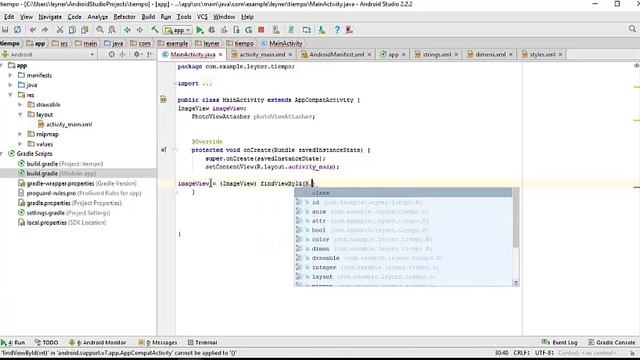The image size is (640, 360).
Task: Click the Replace icon next to Find
Action: point(112,30)
